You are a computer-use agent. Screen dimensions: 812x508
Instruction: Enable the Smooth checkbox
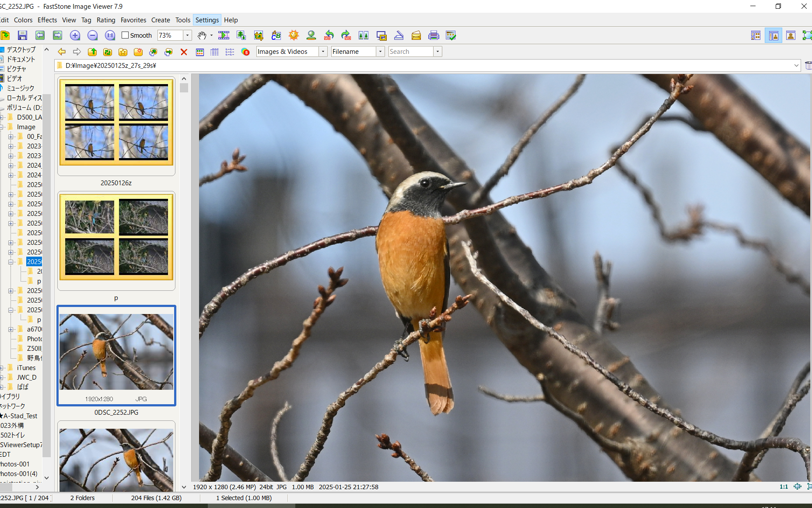click(125, 35)
